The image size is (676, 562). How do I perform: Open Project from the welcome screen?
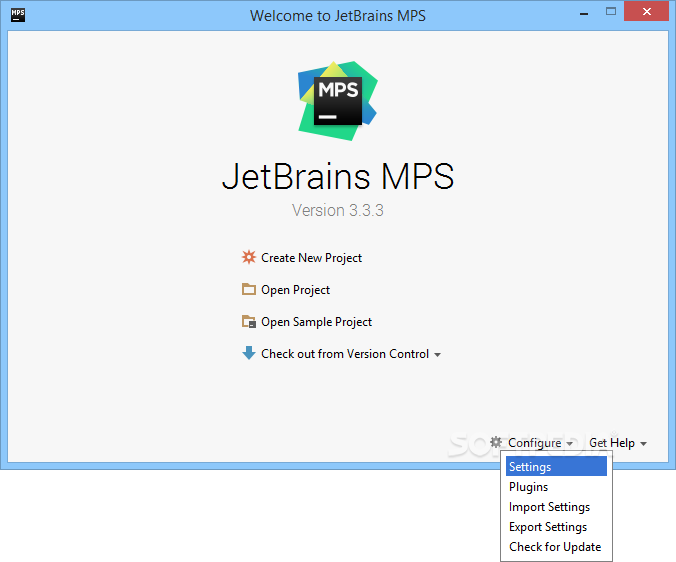(x=295, y=290)
